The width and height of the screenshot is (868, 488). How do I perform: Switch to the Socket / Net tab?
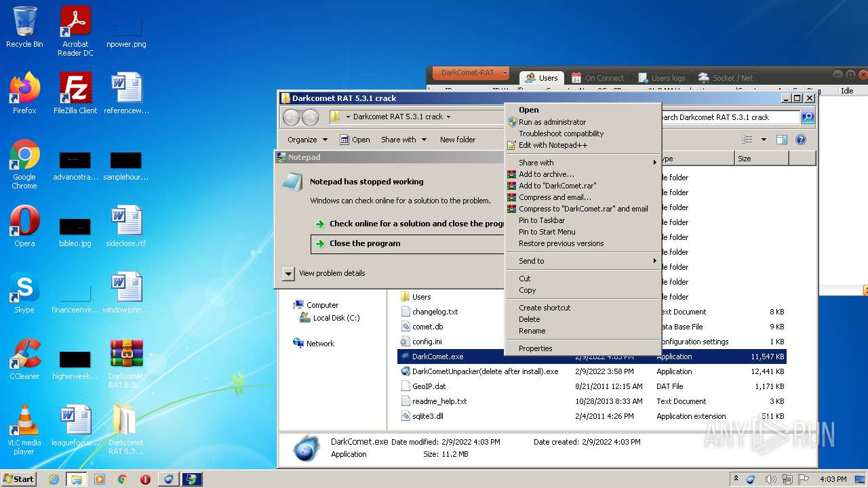(x=726, y=78)
